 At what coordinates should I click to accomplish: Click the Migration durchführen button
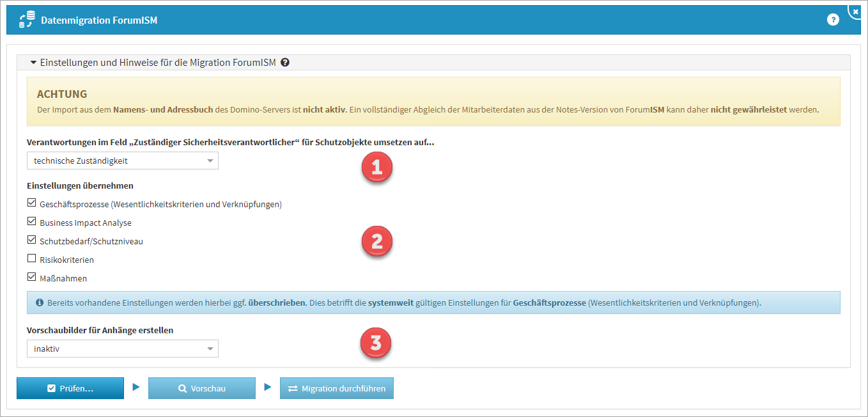[337, 388]
